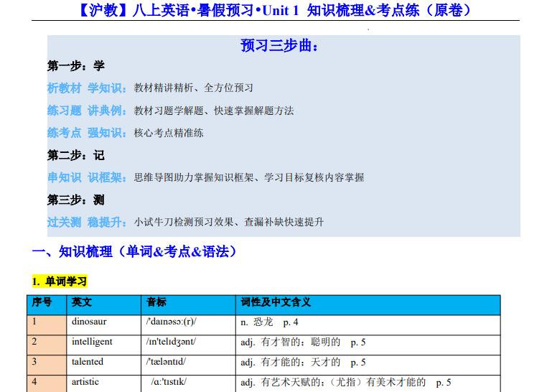This screenshot has height=392, width=552.
Task: Click the blue label '练考点 强知识：'
Action: (87, 133)
